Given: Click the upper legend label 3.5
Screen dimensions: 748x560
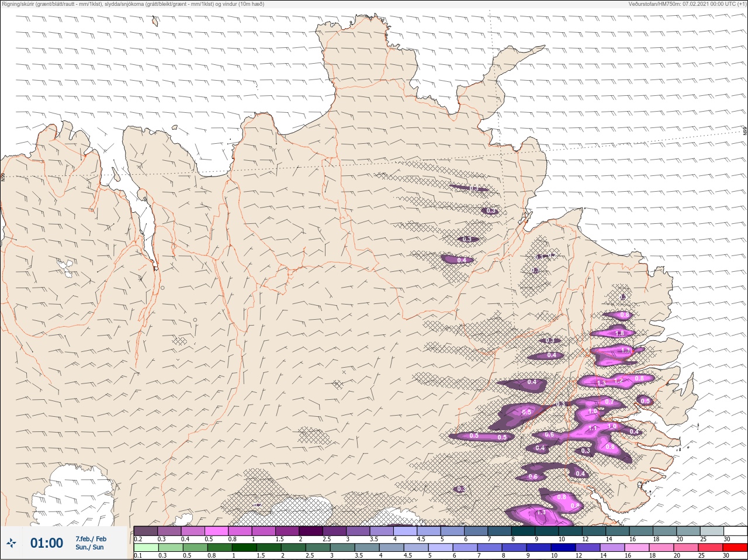Looking at the screenshot, I should click(x=373, y=539).
